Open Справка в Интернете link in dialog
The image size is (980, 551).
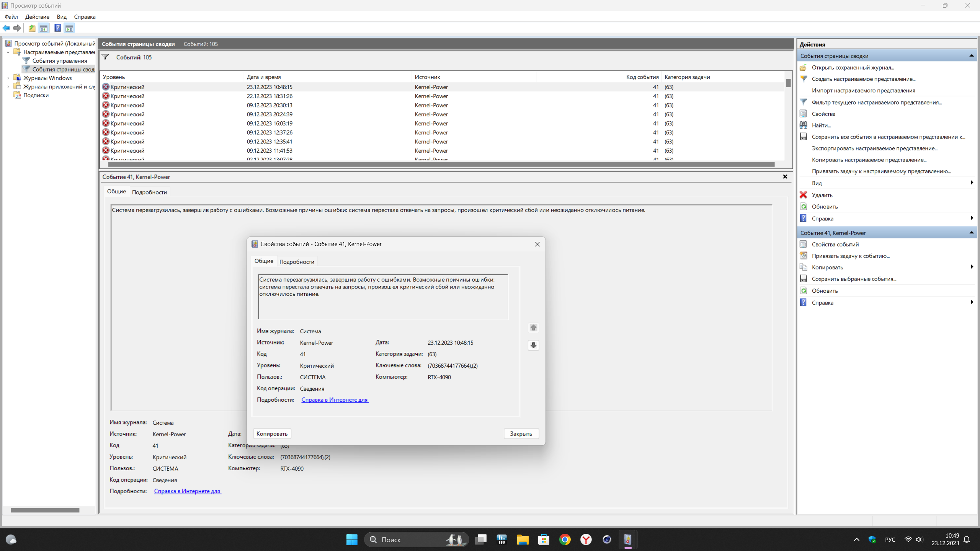[335, 400]
